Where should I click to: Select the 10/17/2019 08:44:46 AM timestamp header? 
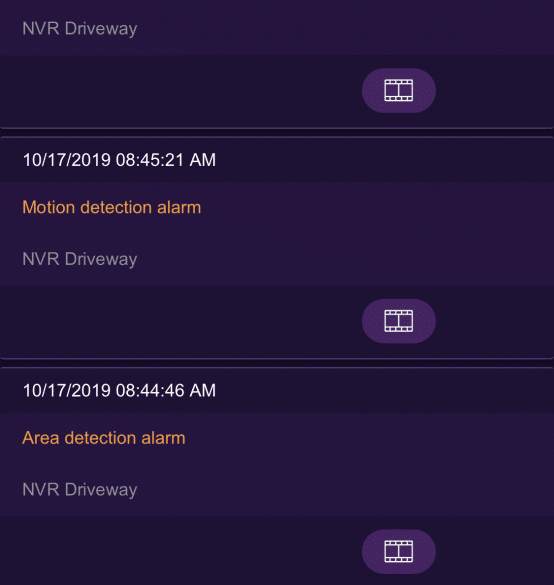119,391
